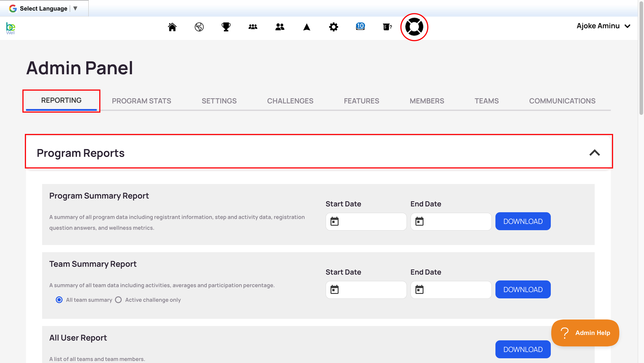Click the All User Report title
The image size is (644, 363).
pos(78,338)
